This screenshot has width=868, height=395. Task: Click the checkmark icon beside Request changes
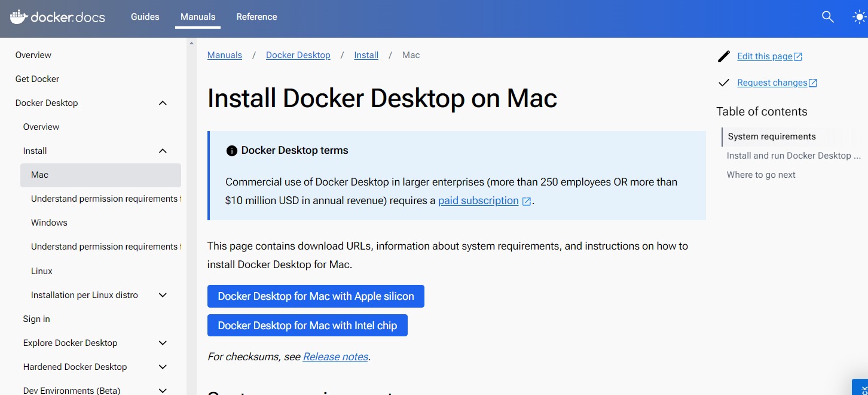[724, 83]
